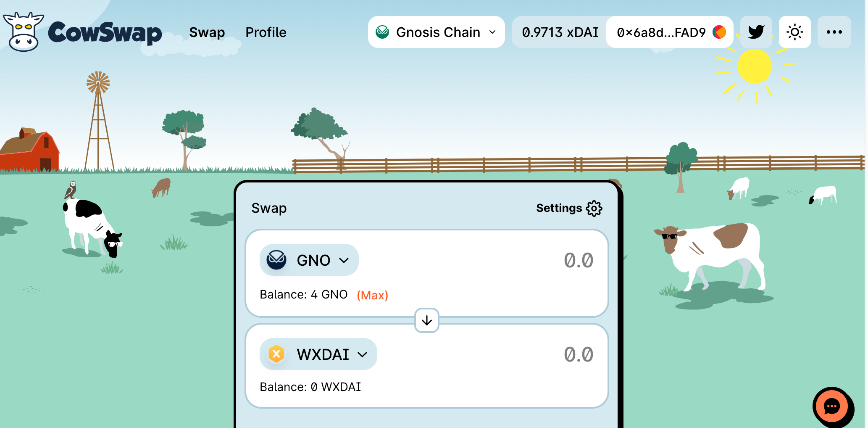Click the WXDAI receive amount field
This screenshot has width=868, height=428.
[578, 354]
